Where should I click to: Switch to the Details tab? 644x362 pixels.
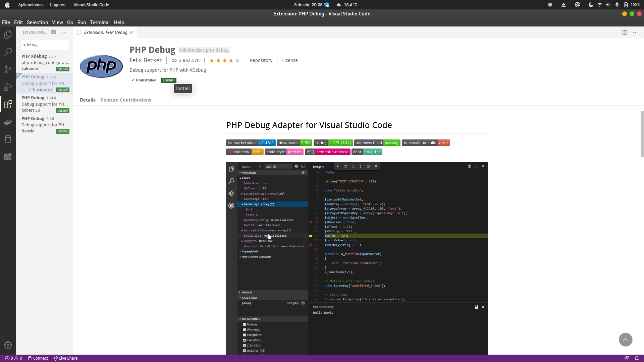tap(88, 100)
